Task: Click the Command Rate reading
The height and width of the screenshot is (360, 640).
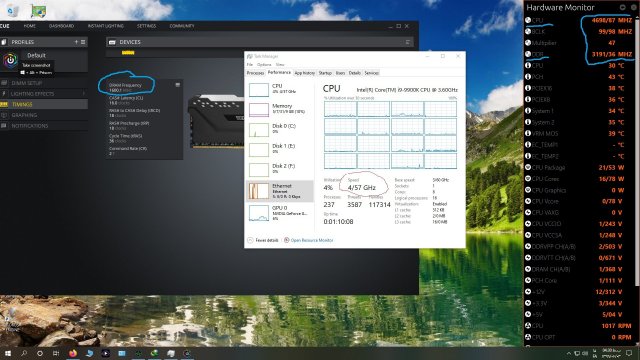Action: tap(128, 151)
